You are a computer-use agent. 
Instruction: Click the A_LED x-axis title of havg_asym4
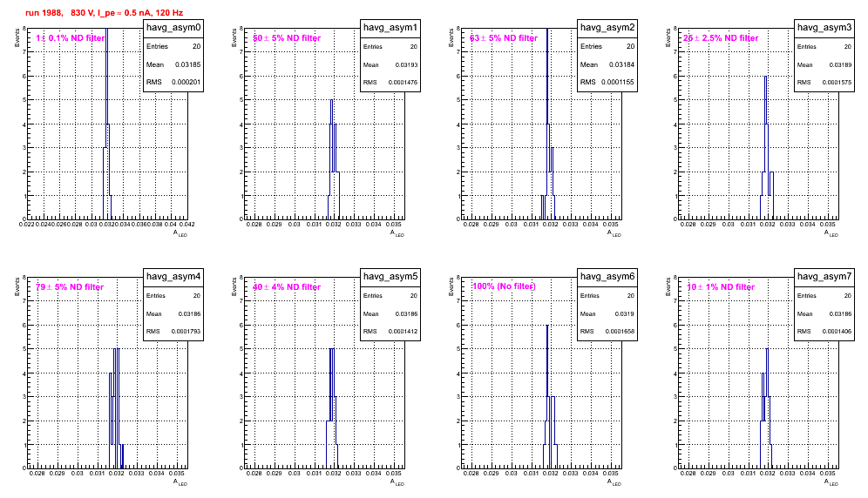pyautogui.click(x=180, y=482)
